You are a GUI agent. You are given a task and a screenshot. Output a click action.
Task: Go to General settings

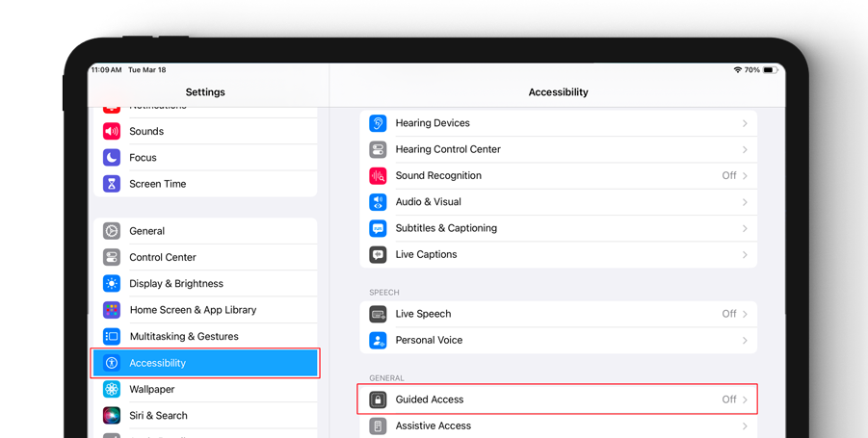tap(205, 231)
